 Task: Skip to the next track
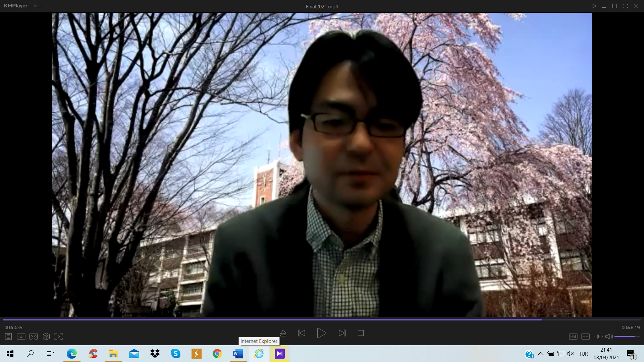tap(342, 333)
